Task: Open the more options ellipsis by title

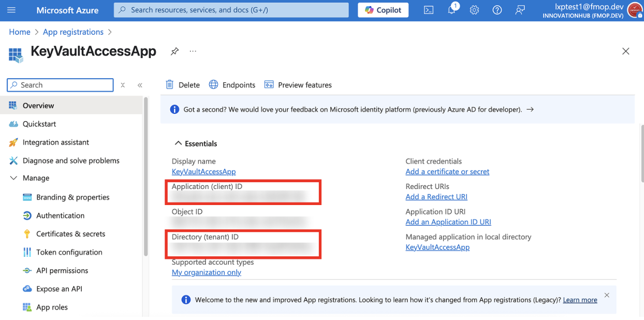Action: [x=193, y=51]
